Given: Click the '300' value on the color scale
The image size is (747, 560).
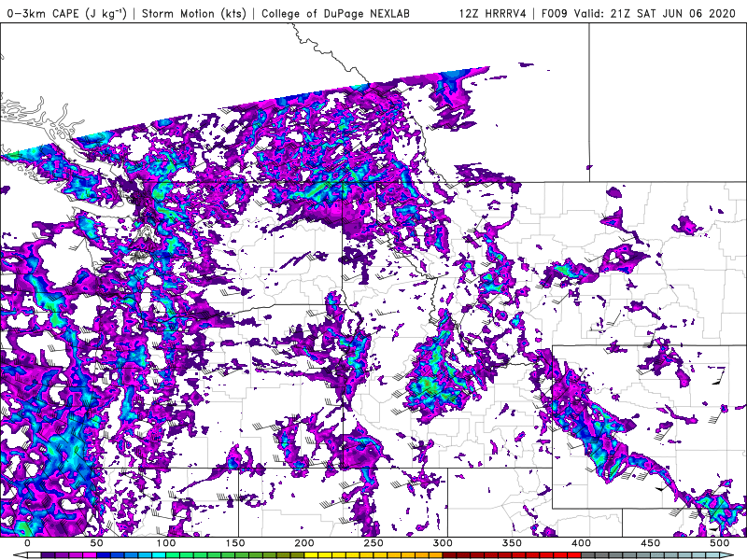Looking at the screenshot, I should (443, 543).
